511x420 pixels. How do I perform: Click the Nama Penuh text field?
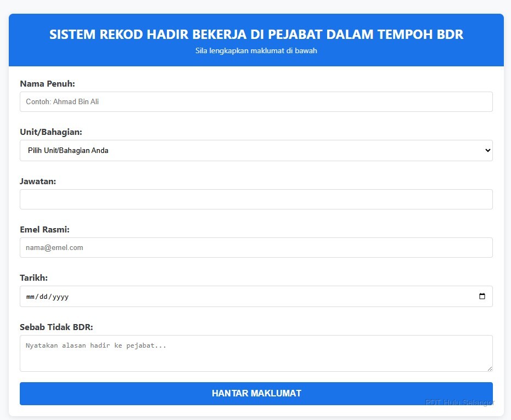(x=256, y=101)
